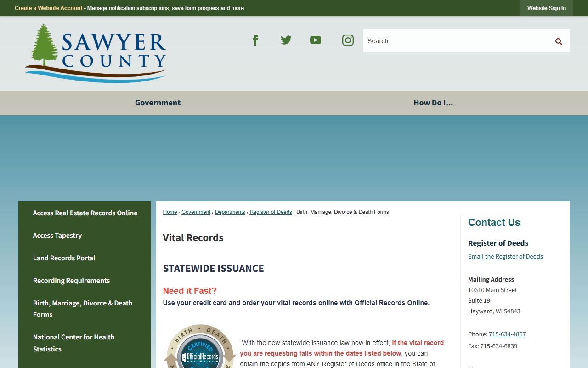Click the Suite 19 address line

tap(479, 300)
